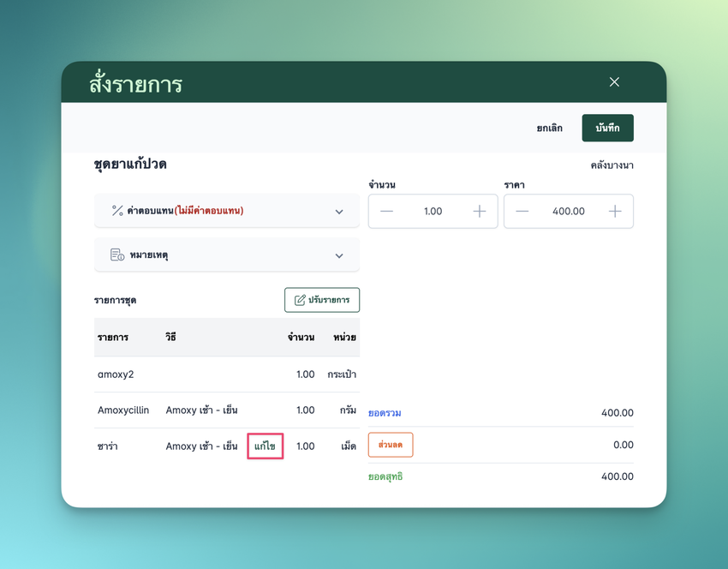The image size is (728, 569).
Task: Expand the หมายเหตุ section chevron
Action: (339, 256)
